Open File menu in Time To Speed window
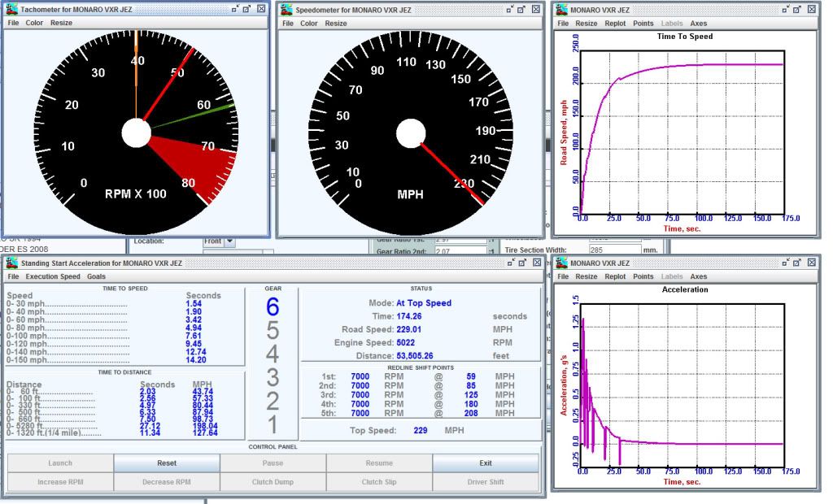833x504 pixels. pyautogui.click(x=563, y=24)
